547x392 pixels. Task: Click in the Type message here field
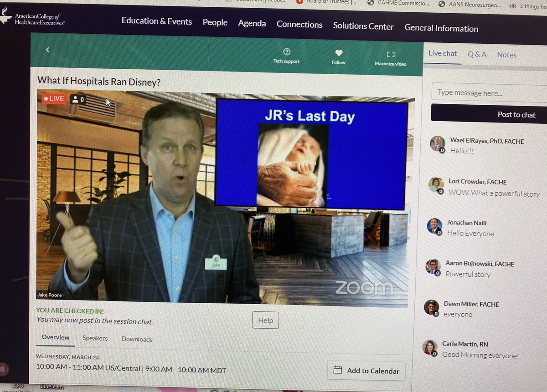coord(489,92)
